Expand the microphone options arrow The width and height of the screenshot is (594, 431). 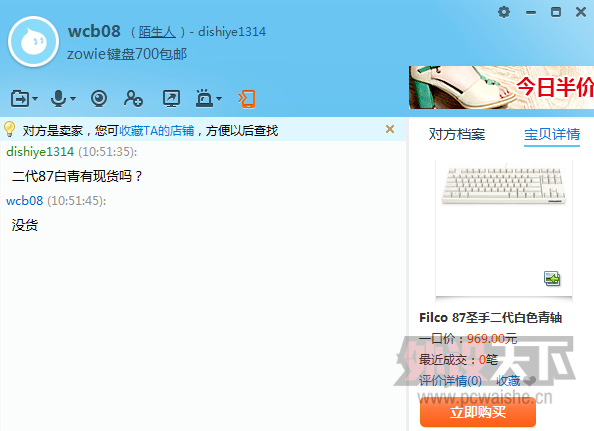pyautogui.click(x=73, y=99)
